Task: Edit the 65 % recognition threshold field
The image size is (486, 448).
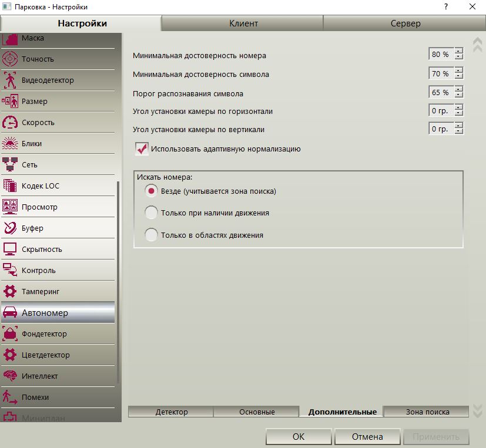Action: pos(441,92)
